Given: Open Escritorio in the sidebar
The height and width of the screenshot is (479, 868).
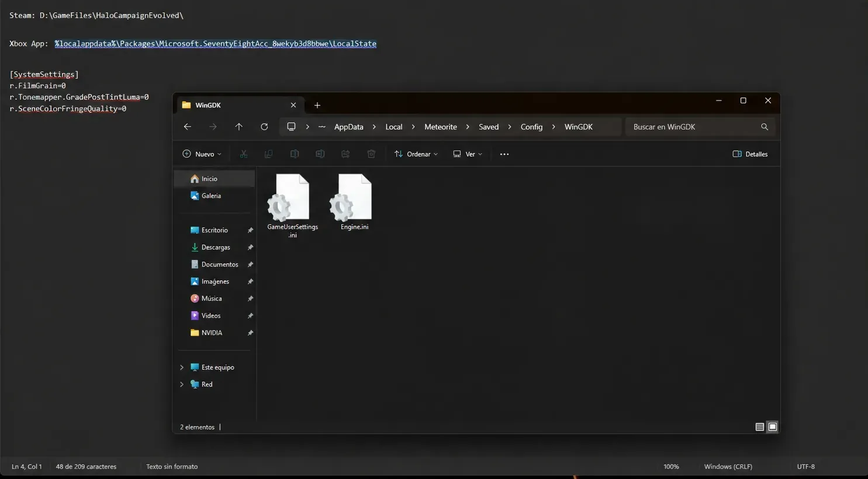Looking at the screenshot, I should click(215, 230).
